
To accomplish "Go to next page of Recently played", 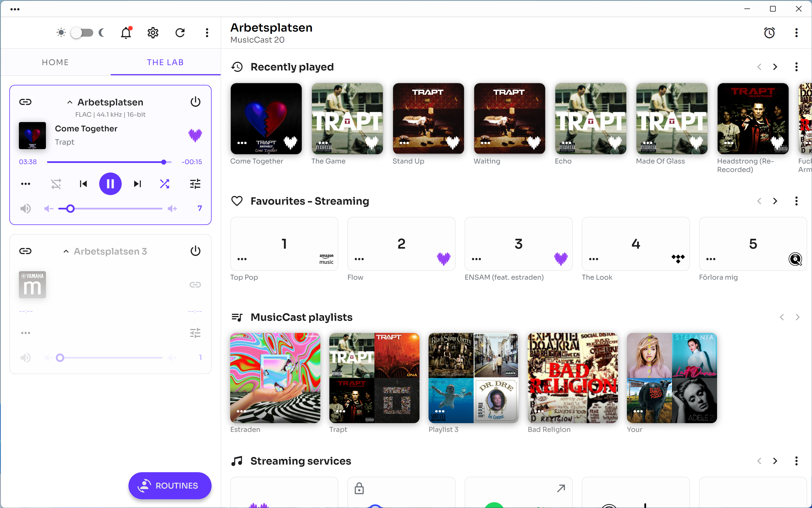I will (x=775, y=67).
